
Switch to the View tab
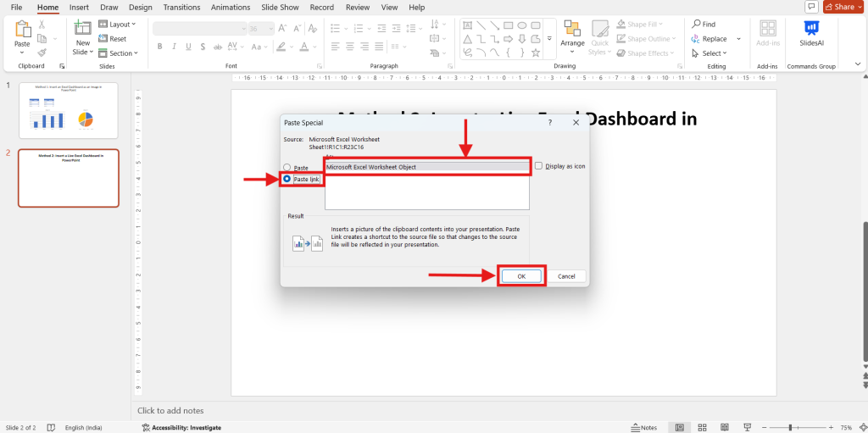click(390, 7)
